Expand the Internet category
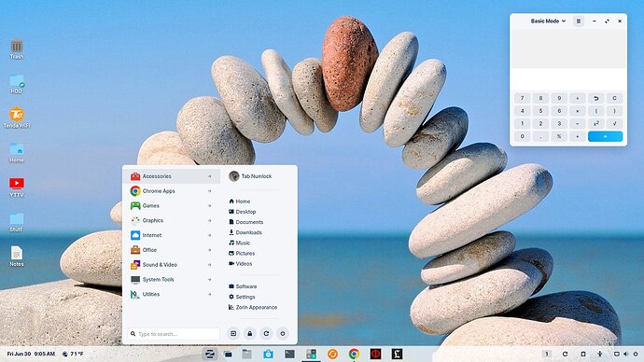This screenshot has height=362, width=644. (172, 235)
